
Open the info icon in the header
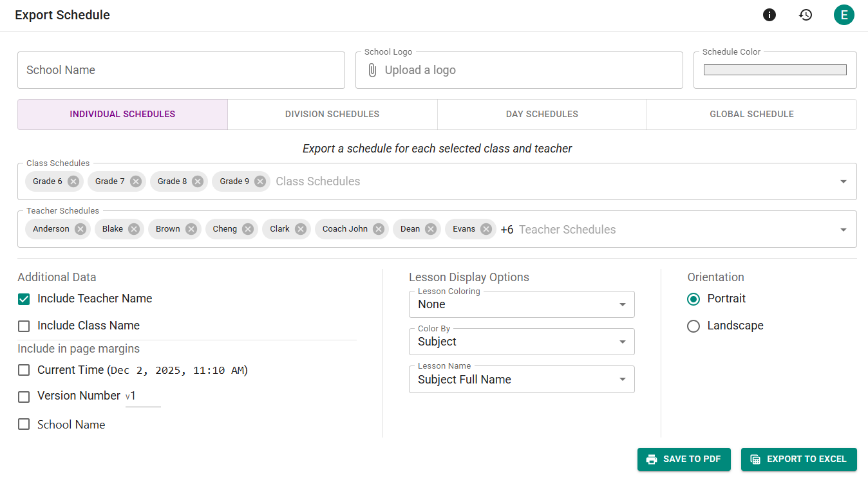[769, 14]
